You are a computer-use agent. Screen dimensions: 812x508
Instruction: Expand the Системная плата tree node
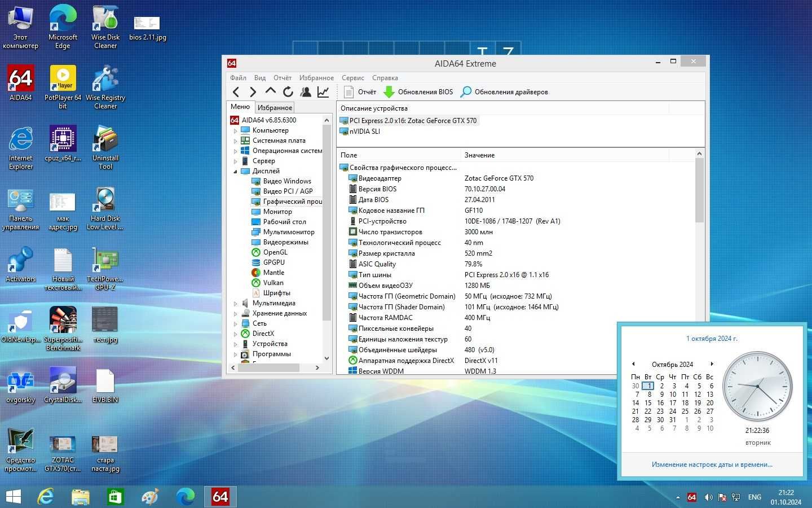pyautogui.click(x=236, y=141)
